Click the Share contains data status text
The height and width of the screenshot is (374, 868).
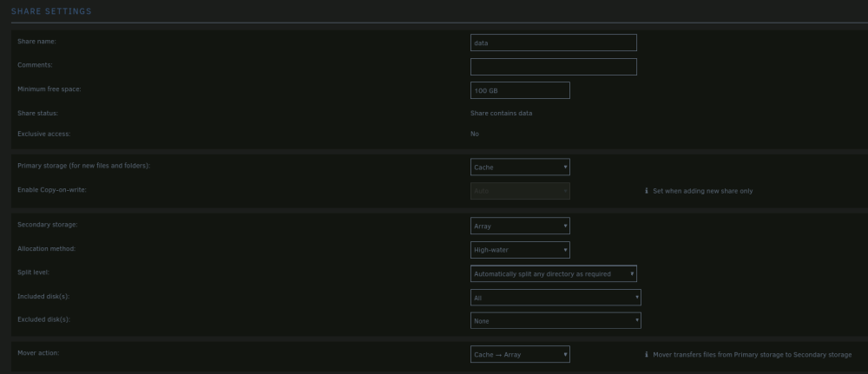pos(501,114)
